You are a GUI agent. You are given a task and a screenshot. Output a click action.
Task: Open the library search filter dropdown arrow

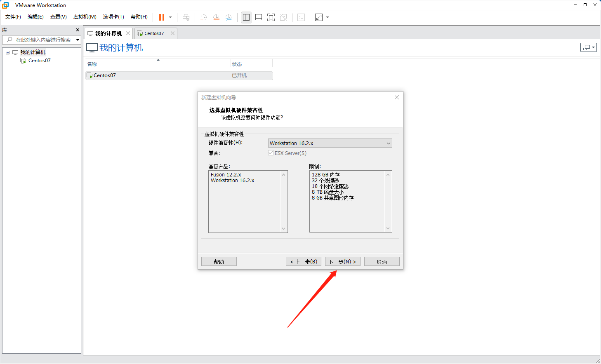[78, 40]
